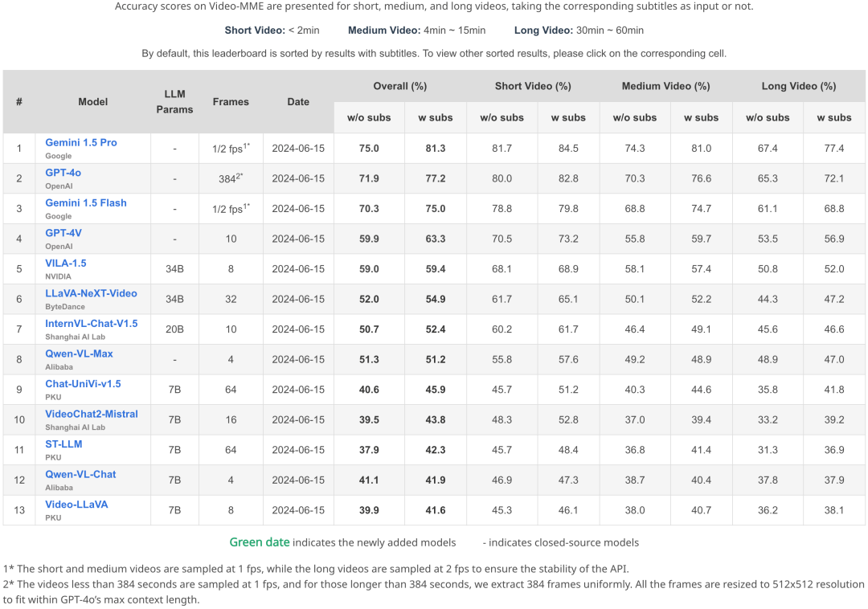This screenshot has width=868, height=609.
Task: Select Gemini 1.5 Pro overall score 81.3
Action: [x=435, y=149]
